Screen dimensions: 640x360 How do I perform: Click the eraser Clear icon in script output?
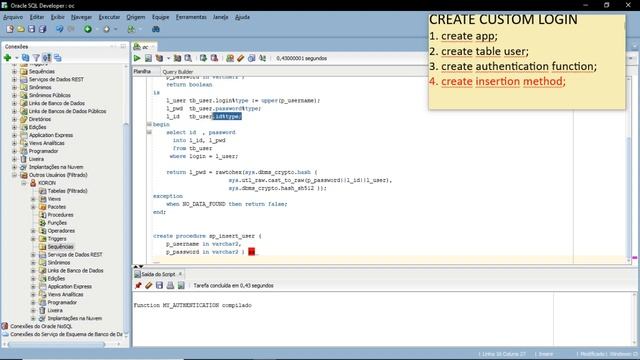pyautogui.click(x=149, y=285)
